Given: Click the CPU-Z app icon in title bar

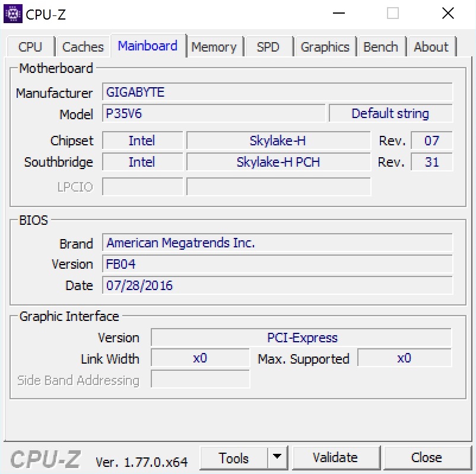Looking at the screenshot, I should 12,14.
